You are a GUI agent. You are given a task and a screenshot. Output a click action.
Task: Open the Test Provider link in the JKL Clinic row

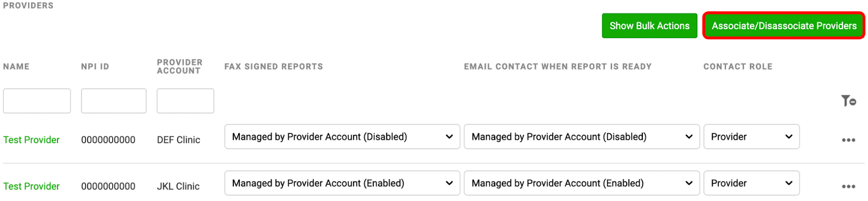(31, 186)
